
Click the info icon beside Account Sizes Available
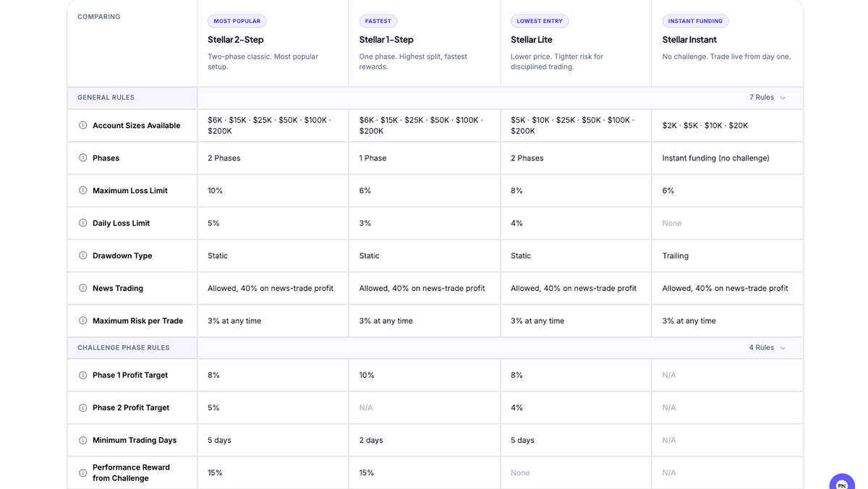pos(82,125)
